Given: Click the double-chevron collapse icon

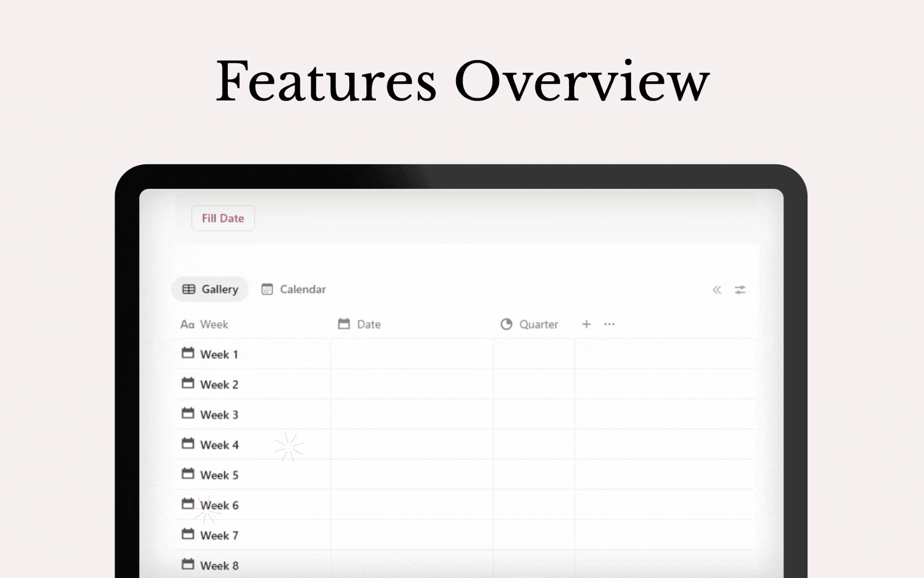Looking at the screenshot, I should click(717, 290).
